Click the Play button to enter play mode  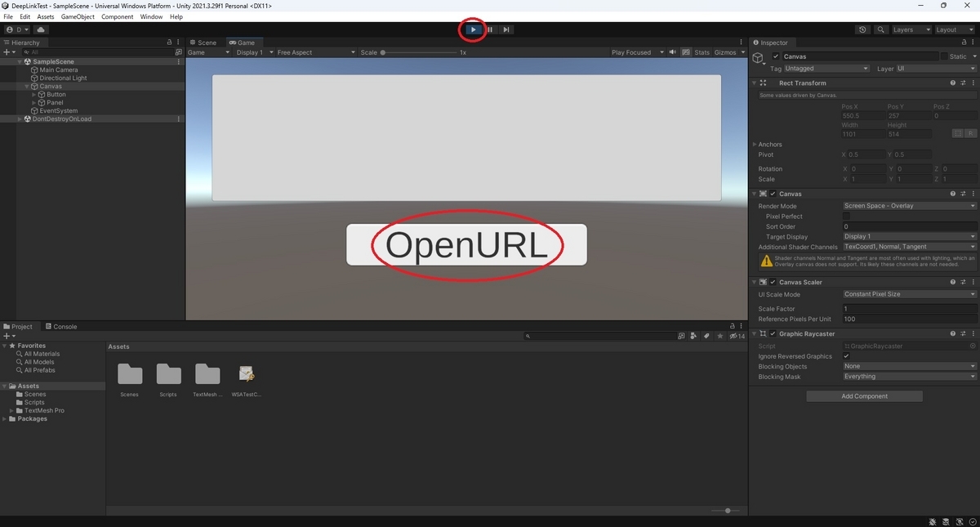point(473,29)
